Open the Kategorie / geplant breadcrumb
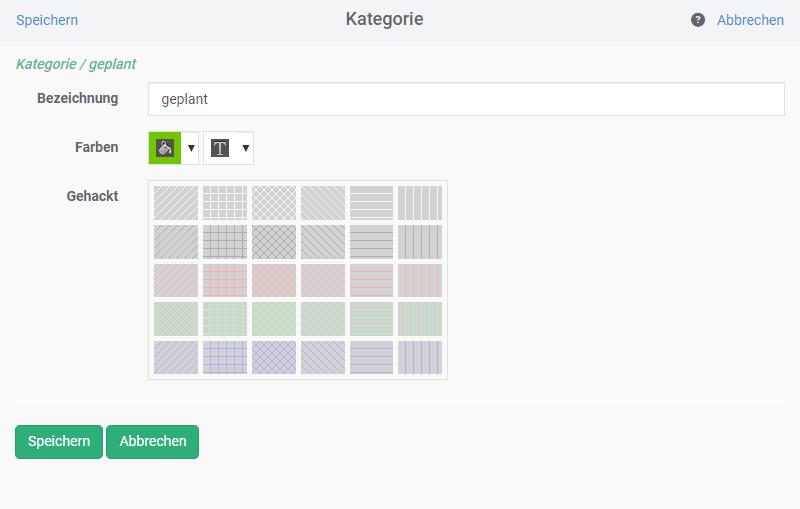This screenshot has width=800, height=509. pyautogui.click(x=76, y=64)
